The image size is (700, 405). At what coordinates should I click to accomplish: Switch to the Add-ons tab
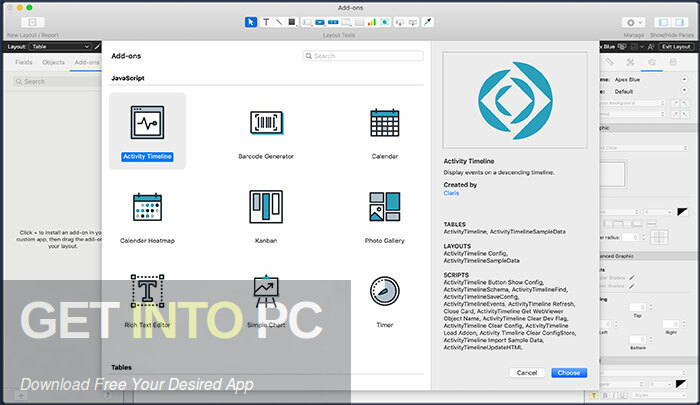click(87, 62)
